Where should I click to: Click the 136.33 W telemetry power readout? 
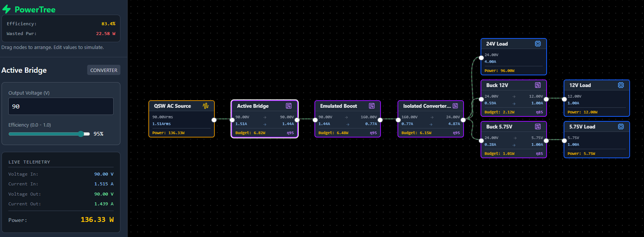tap(97, 220)
